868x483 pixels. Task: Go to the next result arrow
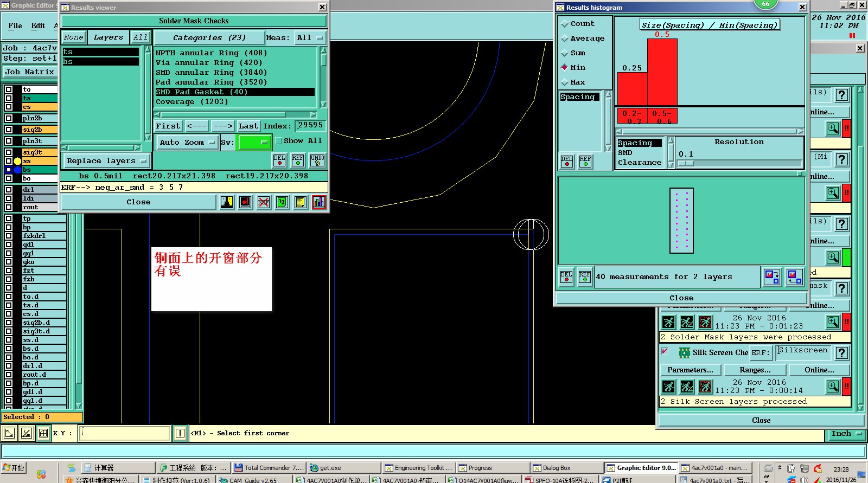(222, 126)
